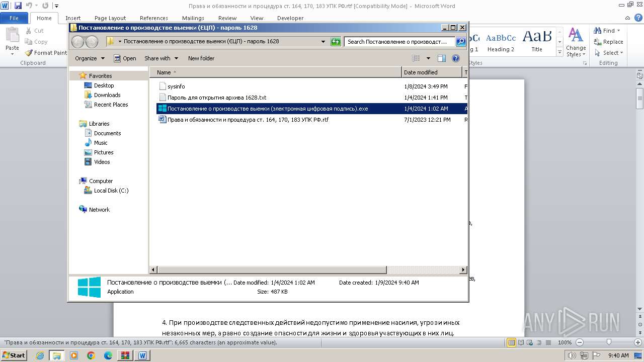
Task: Open the Share with dropdown menu
Action: pos(161,58)
